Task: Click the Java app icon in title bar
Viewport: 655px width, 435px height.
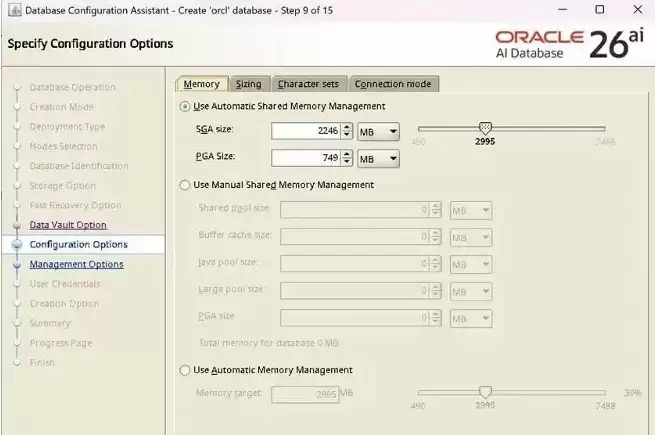Action: (15, 10)
